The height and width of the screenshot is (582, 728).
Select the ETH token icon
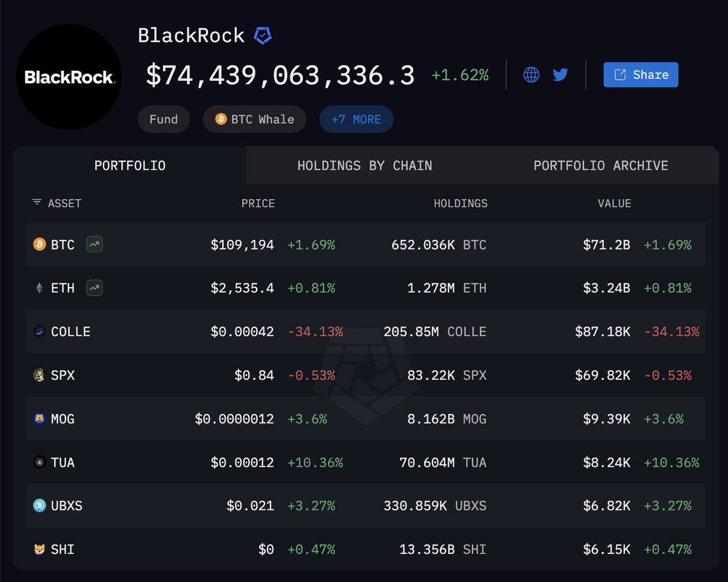click(38, 288)
